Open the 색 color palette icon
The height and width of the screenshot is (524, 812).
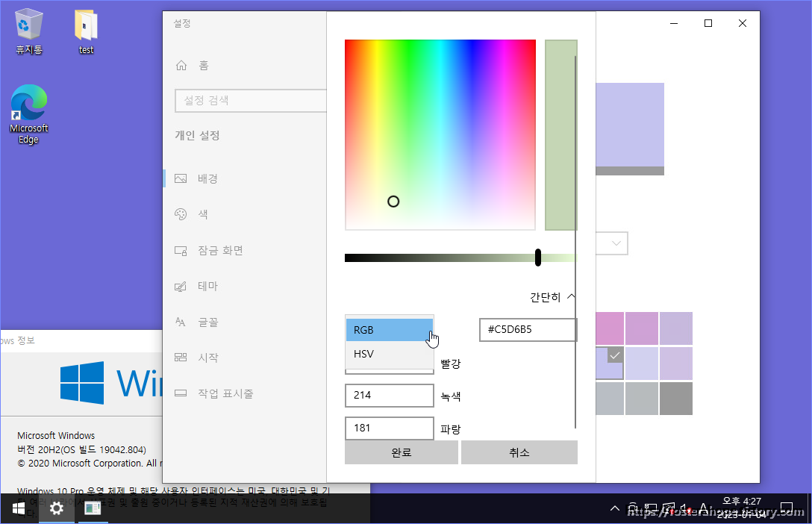click(181, 214)
